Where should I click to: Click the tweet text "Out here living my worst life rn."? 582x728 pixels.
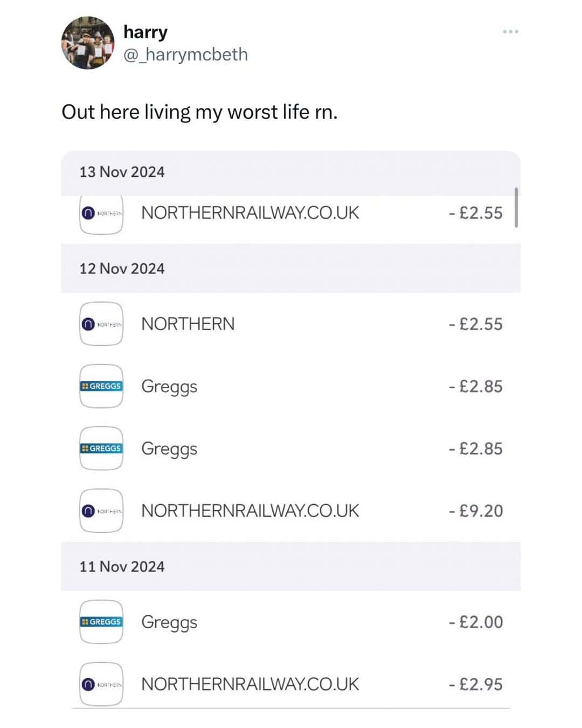199,112
